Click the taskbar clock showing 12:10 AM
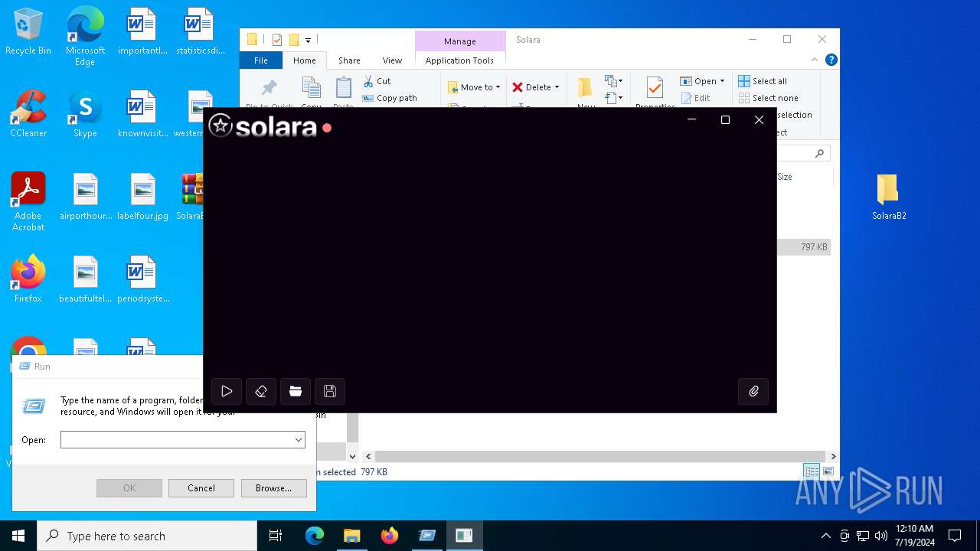 click(x=914, y=536)
